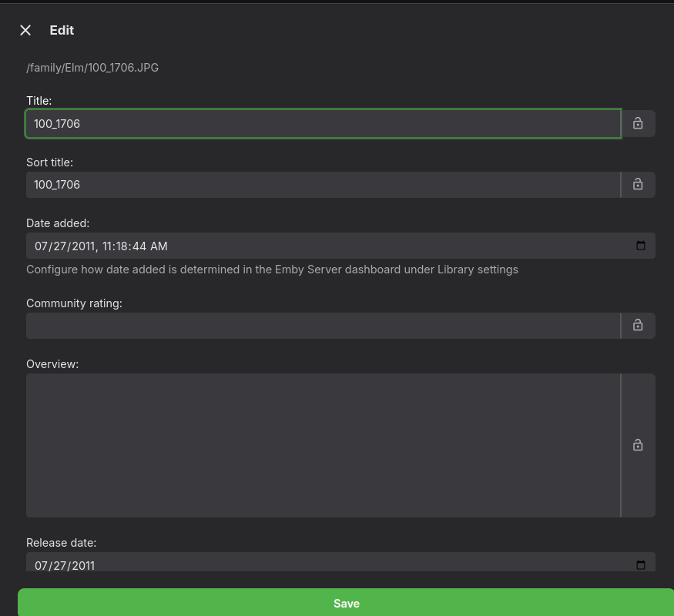
Task: Click the Edit dialog heading
Action: click(x=62, y=30)
